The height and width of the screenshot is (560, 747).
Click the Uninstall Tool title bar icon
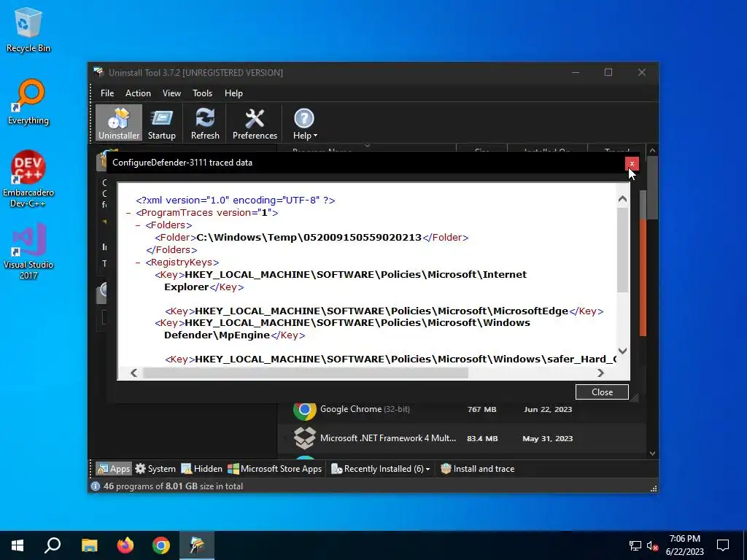pyautogui.click(x=98, y=72)
